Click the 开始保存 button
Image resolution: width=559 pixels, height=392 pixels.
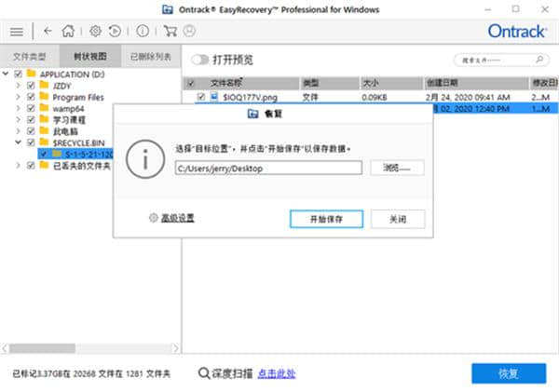coord(320,219)
